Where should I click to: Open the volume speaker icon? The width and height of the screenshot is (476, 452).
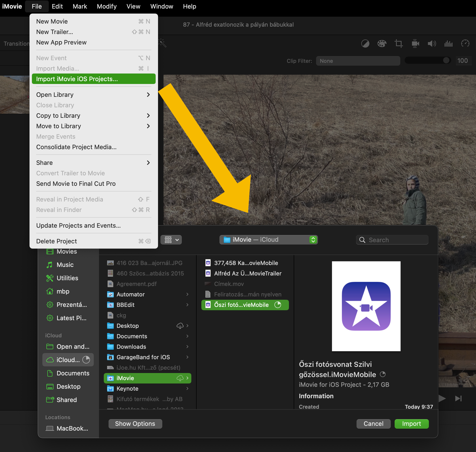tap(432, 44)
